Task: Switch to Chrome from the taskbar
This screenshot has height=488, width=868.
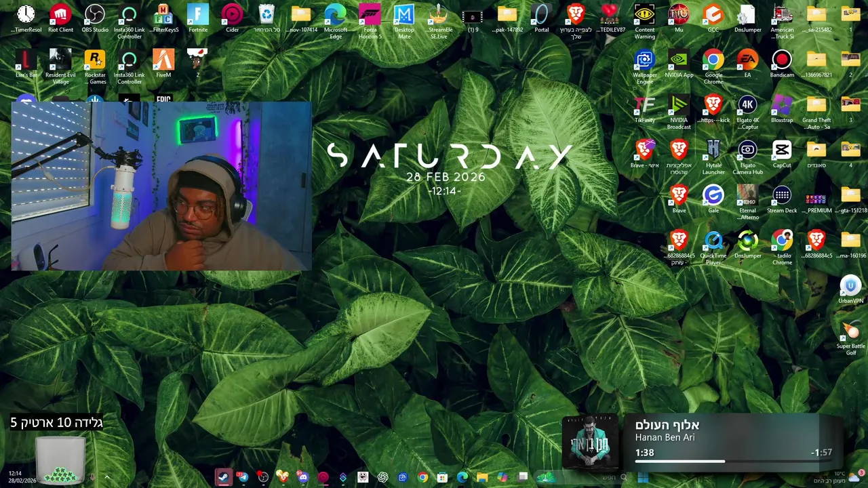Action: [422, 477]
